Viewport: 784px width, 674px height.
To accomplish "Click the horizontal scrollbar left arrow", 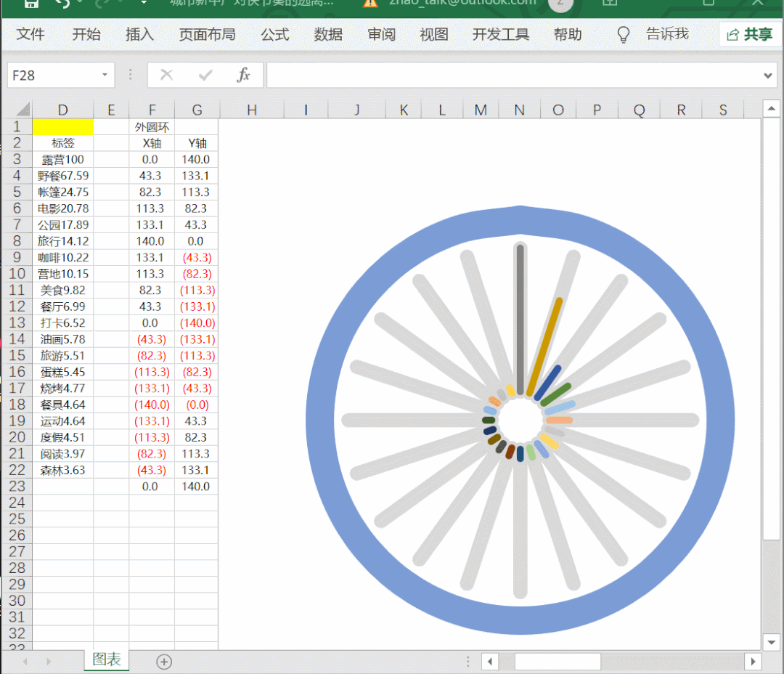I will pyautogui.click(x=490, y=662).
